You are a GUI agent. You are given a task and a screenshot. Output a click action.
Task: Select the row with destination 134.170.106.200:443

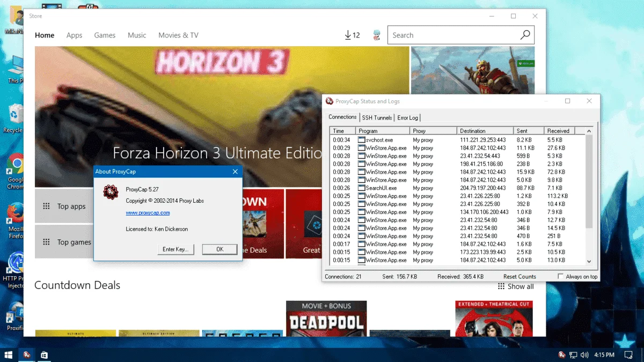[x=457, y=212]
